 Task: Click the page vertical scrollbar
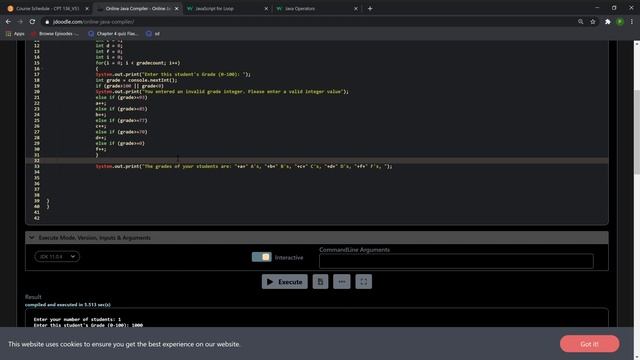pyautogui.click(x=636, y=131)
